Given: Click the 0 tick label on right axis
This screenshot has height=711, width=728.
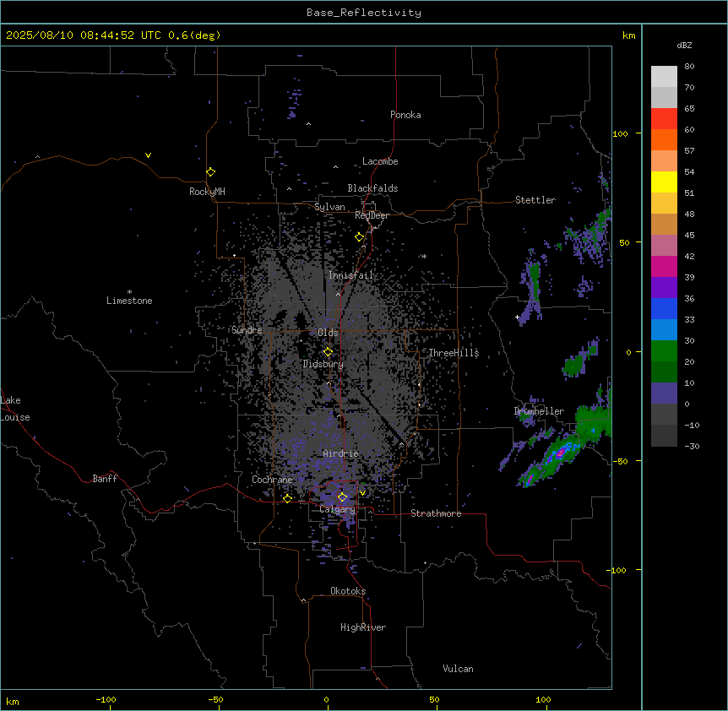Looking at the screenshot, I should click(x=628, y=353).
